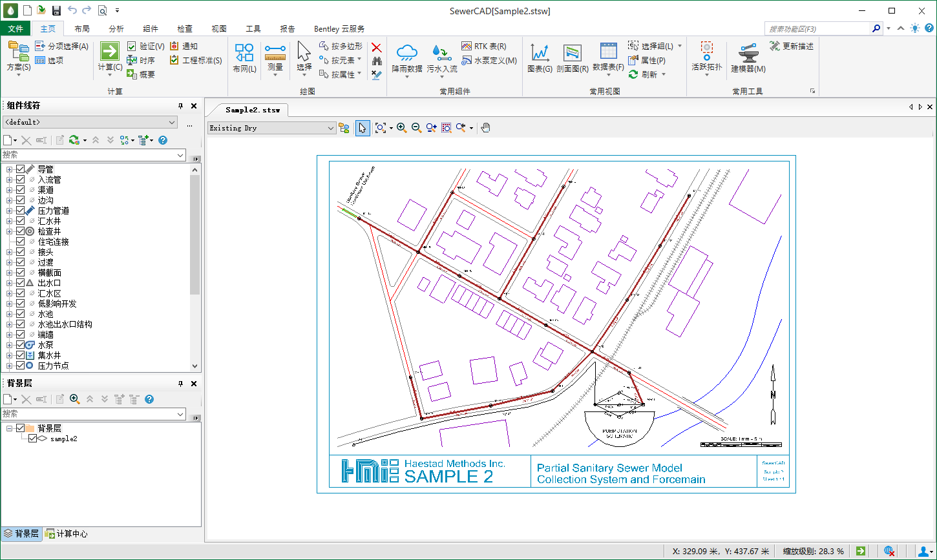
Task: Click the 更新描述 button
Action: point(792,47)
